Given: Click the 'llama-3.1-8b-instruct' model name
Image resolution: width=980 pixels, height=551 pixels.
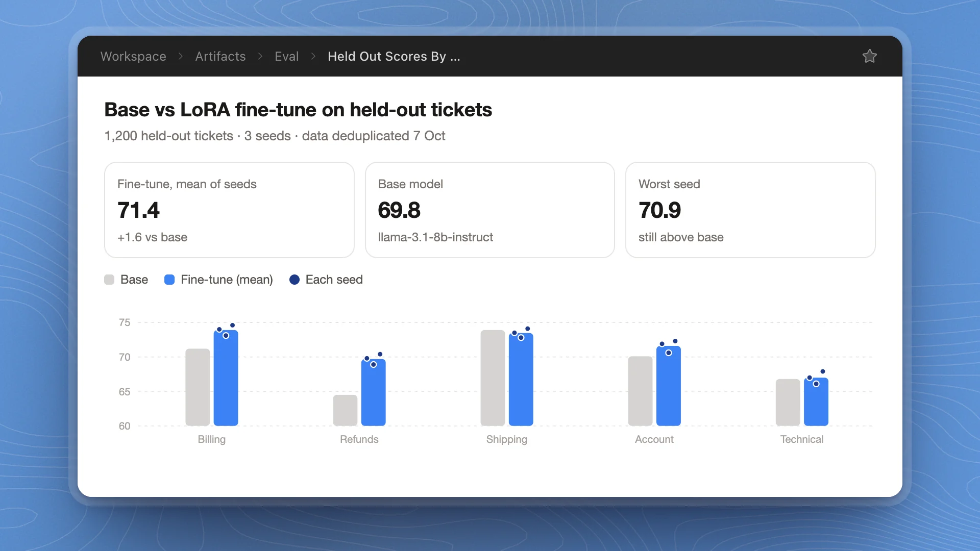Looking at the screenshot, I should tap(435, 237).
